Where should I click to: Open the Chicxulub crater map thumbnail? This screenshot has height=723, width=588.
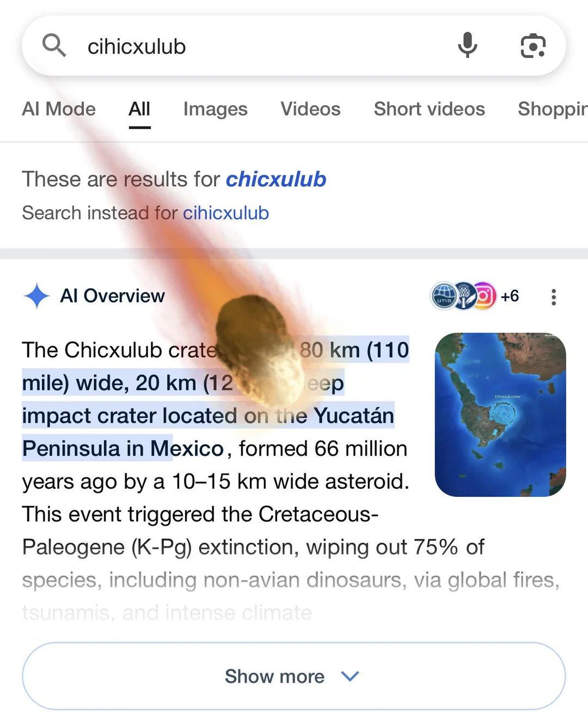click(500, 415)
